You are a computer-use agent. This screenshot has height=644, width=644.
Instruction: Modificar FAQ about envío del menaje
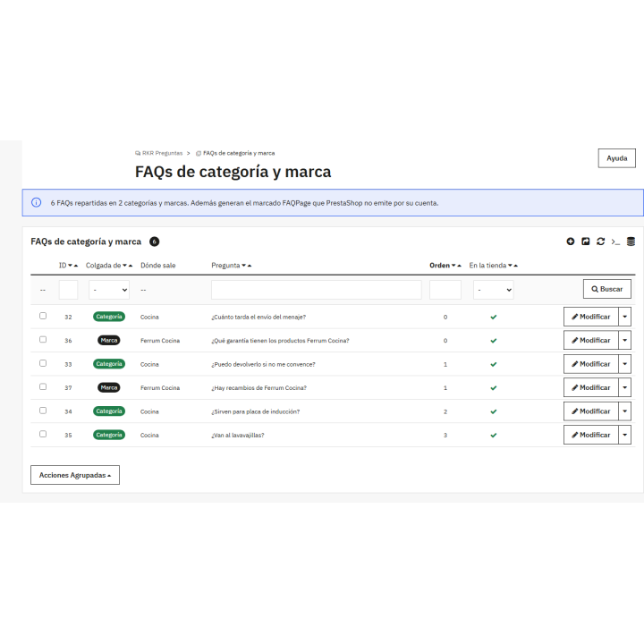click(x=591, y=317)
